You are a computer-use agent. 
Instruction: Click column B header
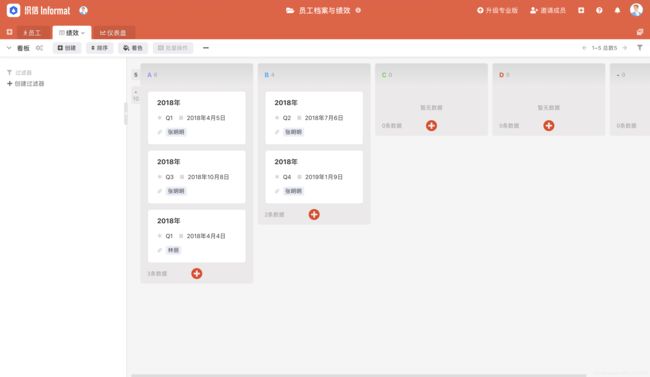pos(314,75)
